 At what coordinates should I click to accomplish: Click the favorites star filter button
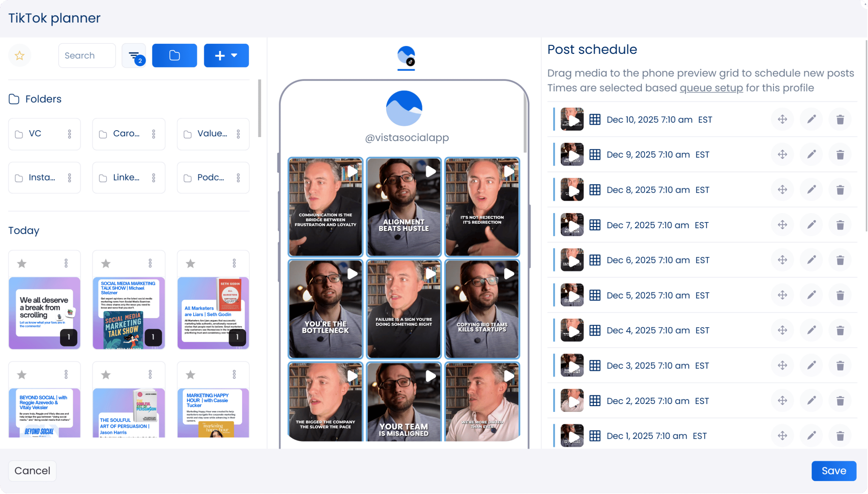[x=20, y=55]
